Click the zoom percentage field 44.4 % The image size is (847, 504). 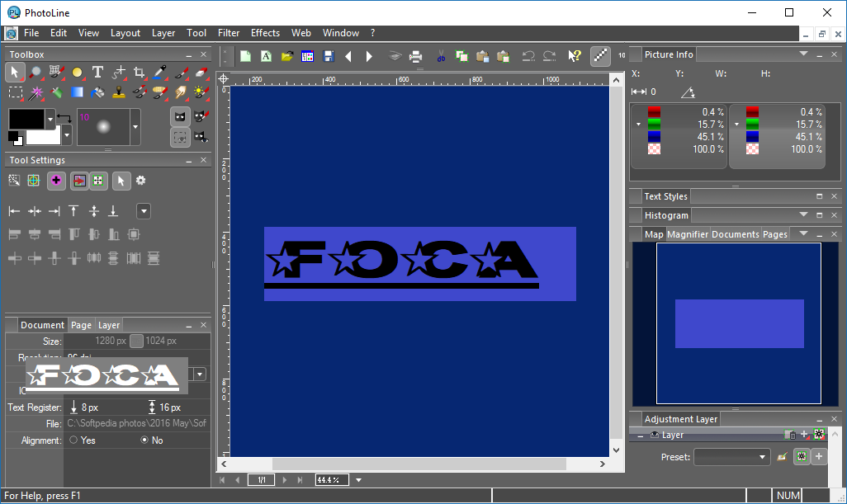click(x=332, y=480)
